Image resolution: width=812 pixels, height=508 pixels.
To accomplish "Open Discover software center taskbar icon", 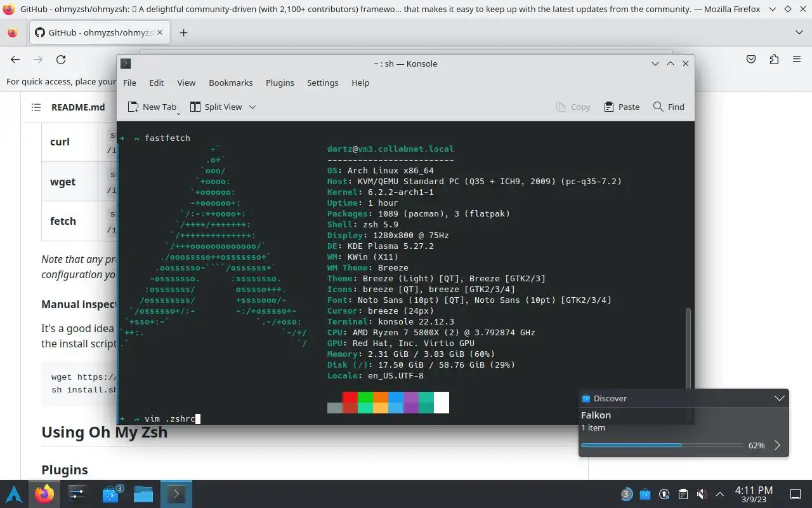I will (112, 494).
